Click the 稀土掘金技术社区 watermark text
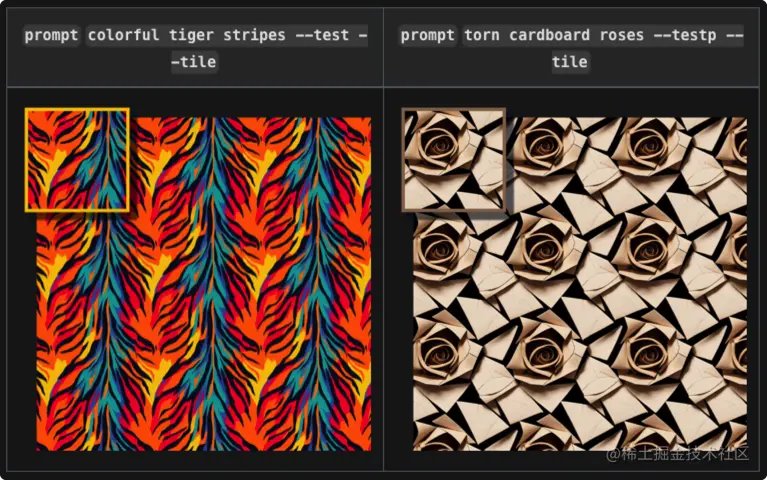Screen dimensions: 767x480 pyautogui.click(x=677, y=454)
